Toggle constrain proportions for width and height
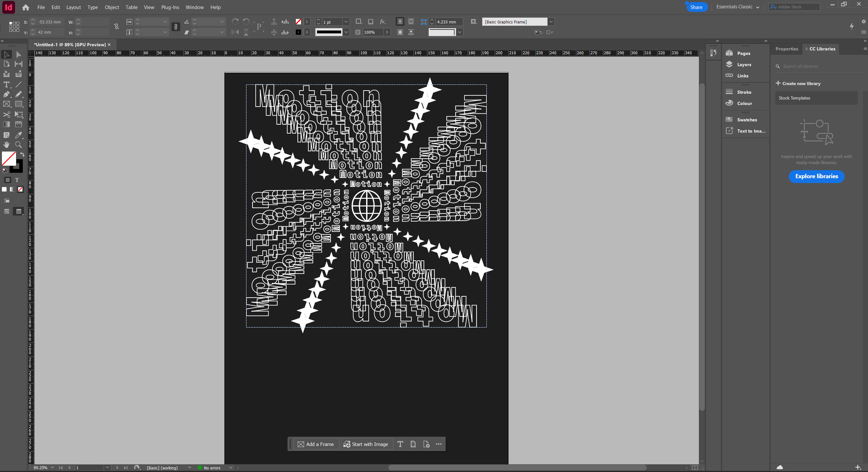 [116, 26]
